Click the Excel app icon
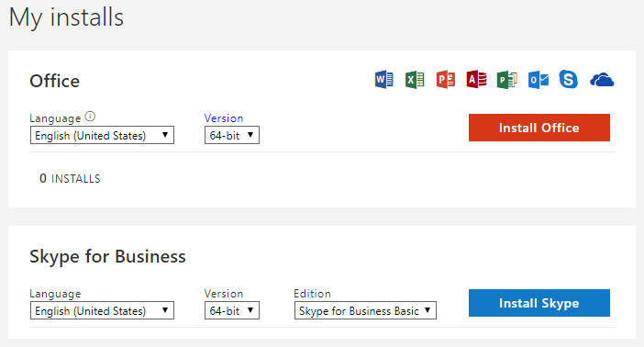This screenshot has height=347, width=644. (415, 79)
